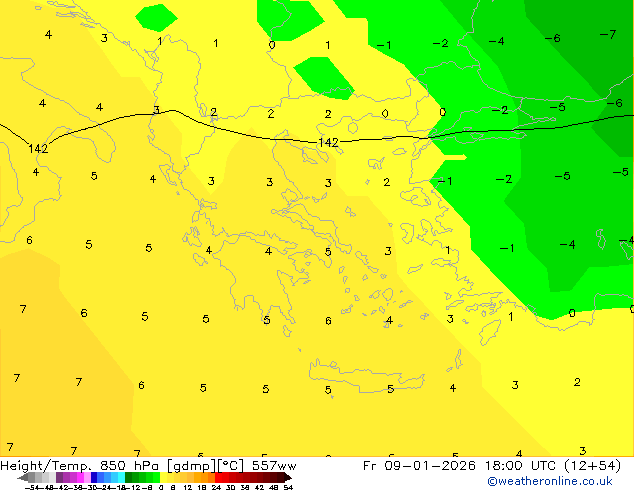634x490 pixels.
Task: Pick the dark blue swatch on the scale
Action: (94, 478)
